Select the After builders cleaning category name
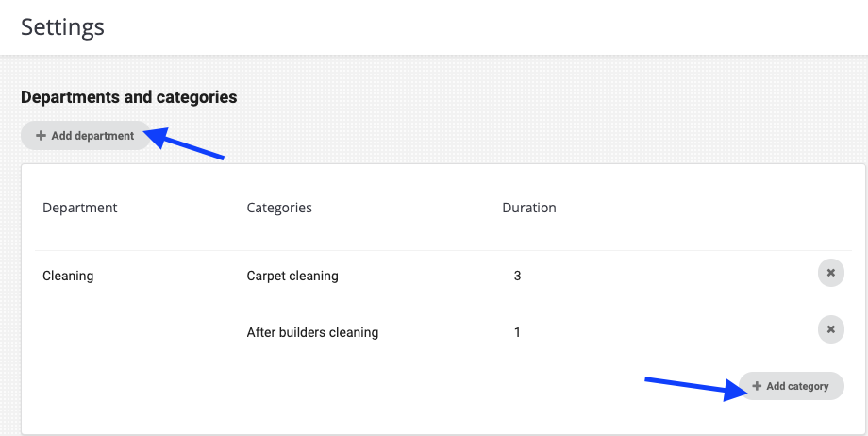This screenshot has width=868, height=436. click(312, 332)
